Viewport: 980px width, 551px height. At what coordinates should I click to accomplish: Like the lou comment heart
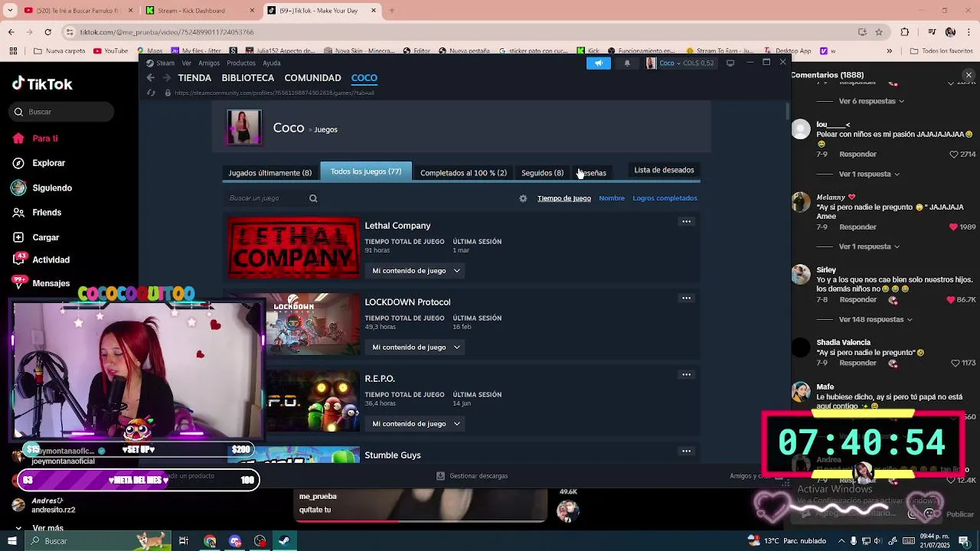[x=954, y=154]
